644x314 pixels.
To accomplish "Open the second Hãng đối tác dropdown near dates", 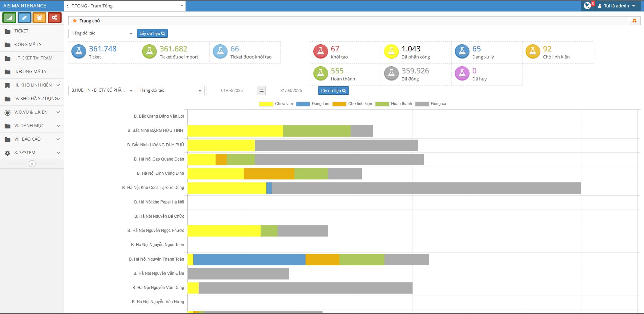I will click(171, 90).
